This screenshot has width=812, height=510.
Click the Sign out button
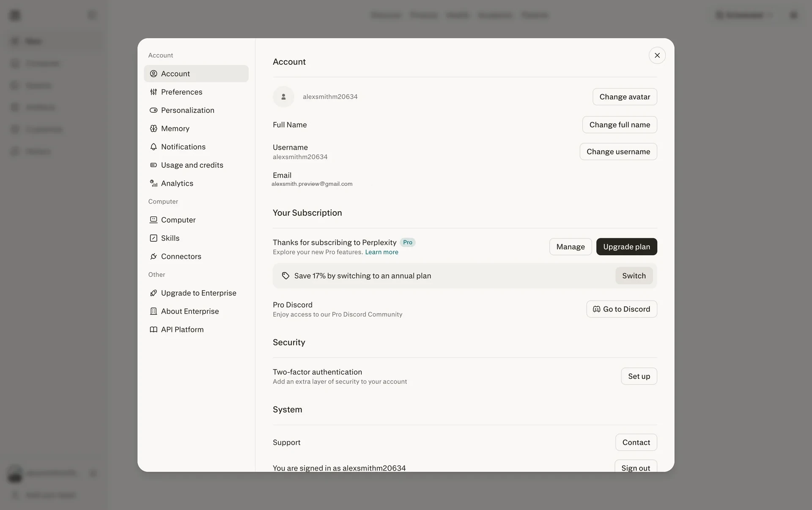[x=636, y=466]
